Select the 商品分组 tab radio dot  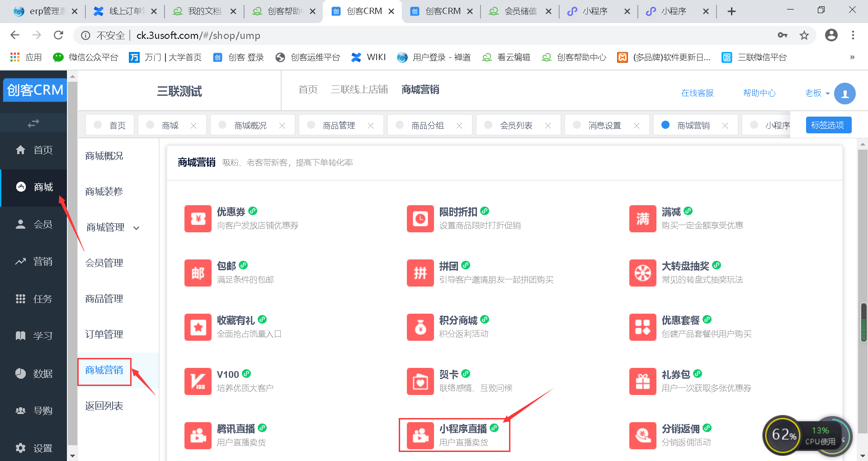(400, 125)
